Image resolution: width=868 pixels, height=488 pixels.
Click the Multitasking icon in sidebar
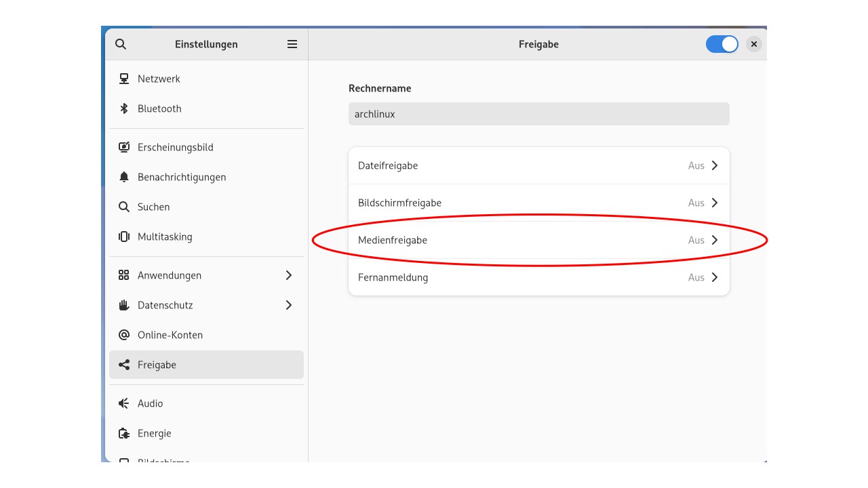click(x=124, y=237)
